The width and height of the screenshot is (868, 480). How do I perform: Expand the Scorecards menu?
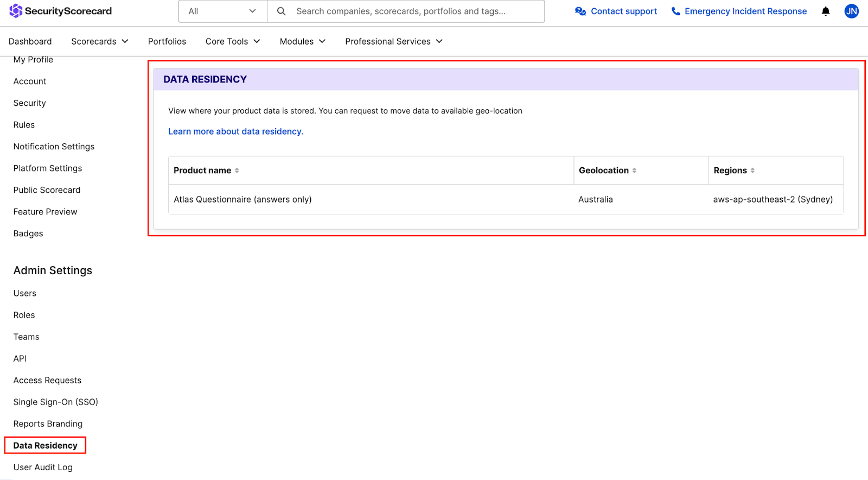[x=100, y=41]
